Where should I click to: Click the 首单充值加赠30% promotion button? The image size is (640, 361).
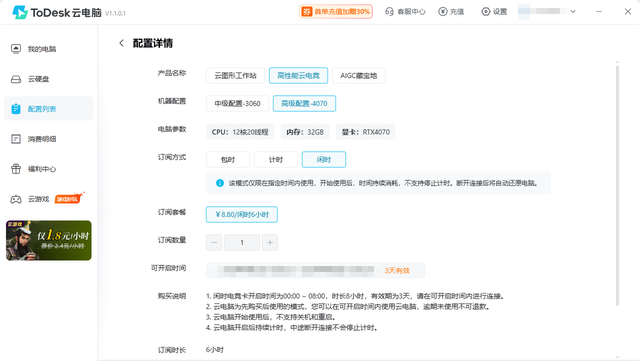click(x=336, y=11)
